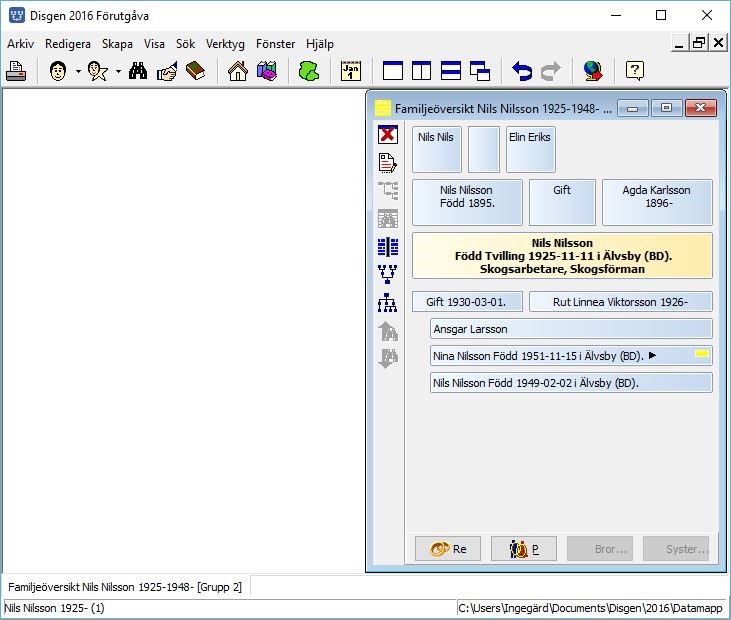The height and width of the screenshot is (620, 731).
Task: Click the greyed up-arrow people icon
Action: (388, 331)
